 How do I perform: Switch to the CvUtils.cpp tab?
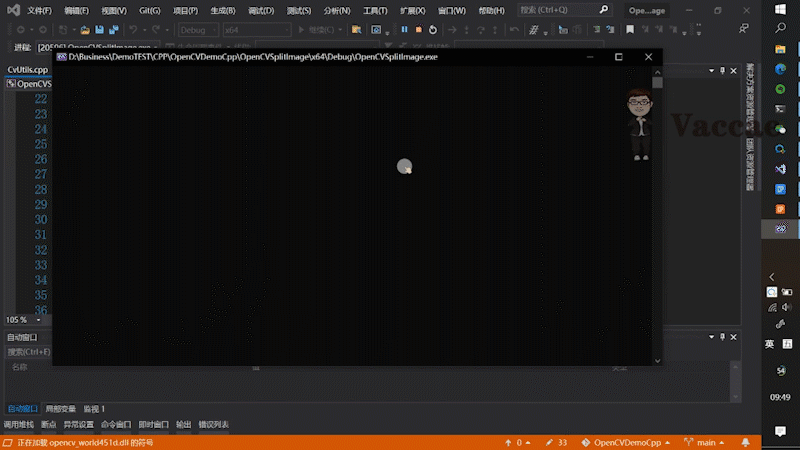pos(28,69)
